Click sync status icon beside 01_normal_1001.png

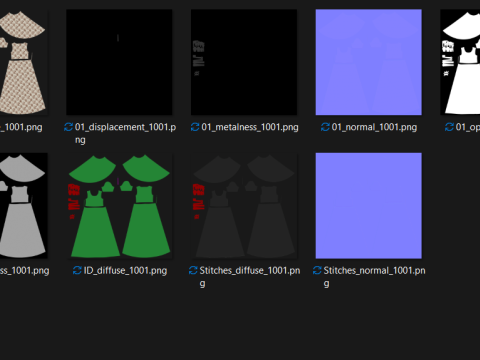pyautogui.click(x=325, y=127)
